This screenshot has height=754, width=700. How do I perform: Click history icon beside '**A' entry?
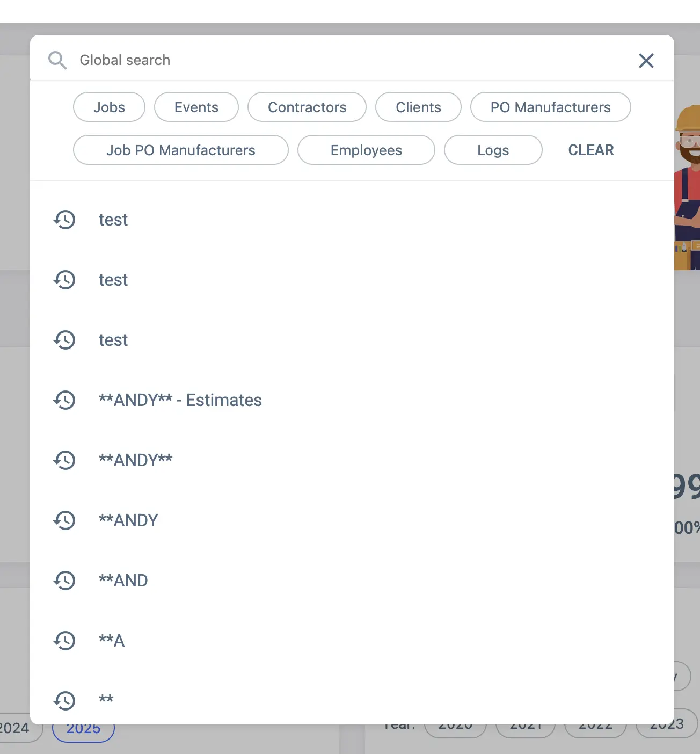pos(64,641)
